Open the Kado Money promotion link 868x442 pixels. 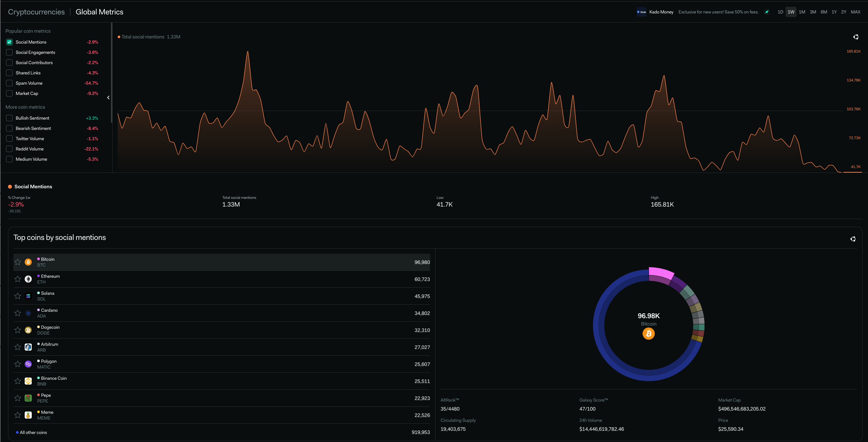(x=661, y=12)
